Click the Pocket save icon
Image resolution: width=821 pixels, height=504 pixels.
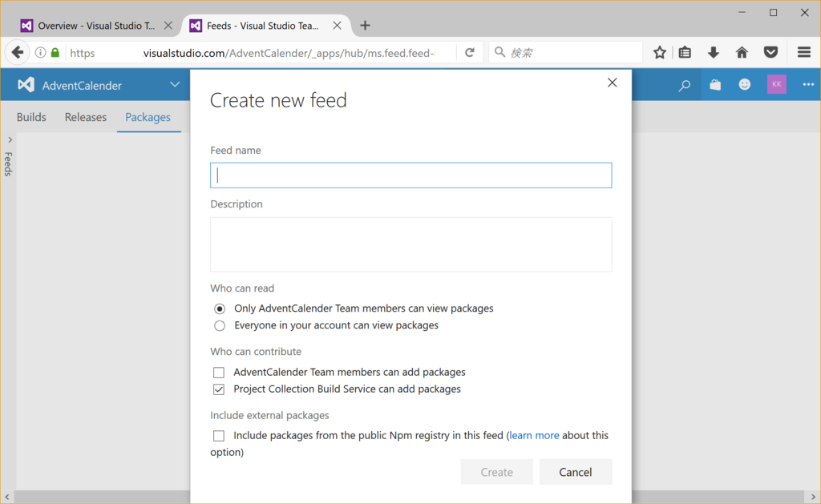pos(770,52)
